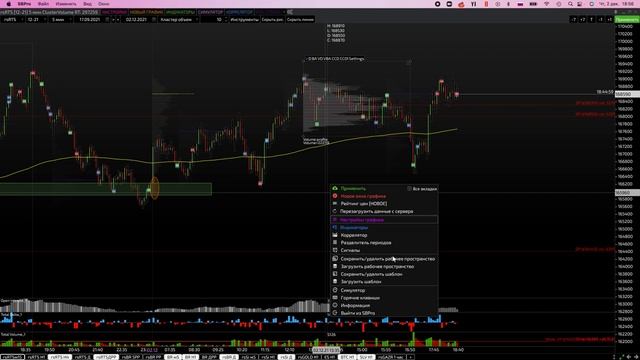This screenshot has width=640, height=360.
Task: Click the start date field 17.09.2021
Action: (x=90, y=20)
